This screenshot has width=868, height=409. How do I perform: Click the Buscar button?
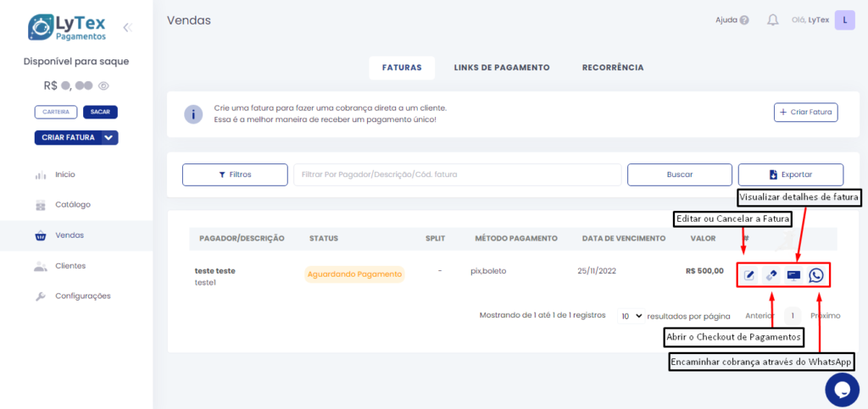click(679, 174)
